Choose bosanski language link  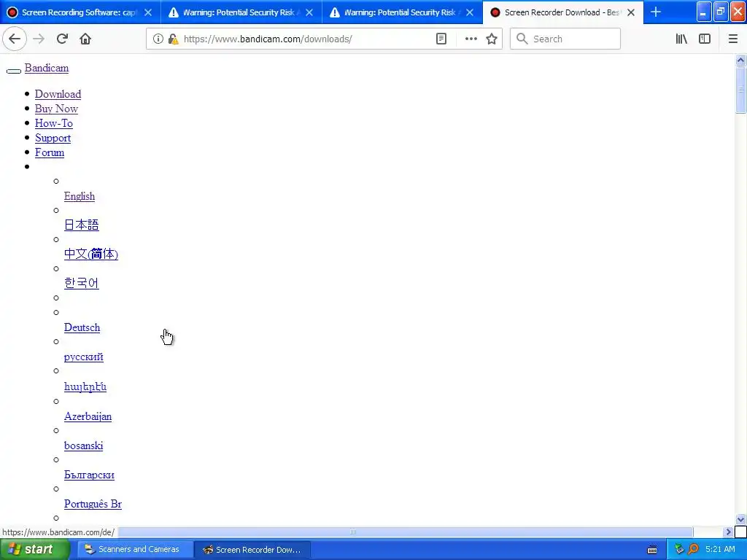83,446
